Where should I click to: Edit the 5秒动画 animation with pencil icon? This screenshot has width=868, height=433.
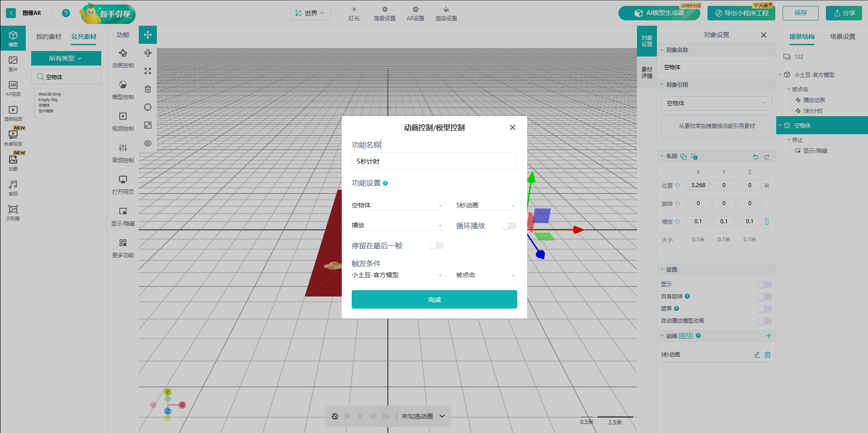[757, 355]
